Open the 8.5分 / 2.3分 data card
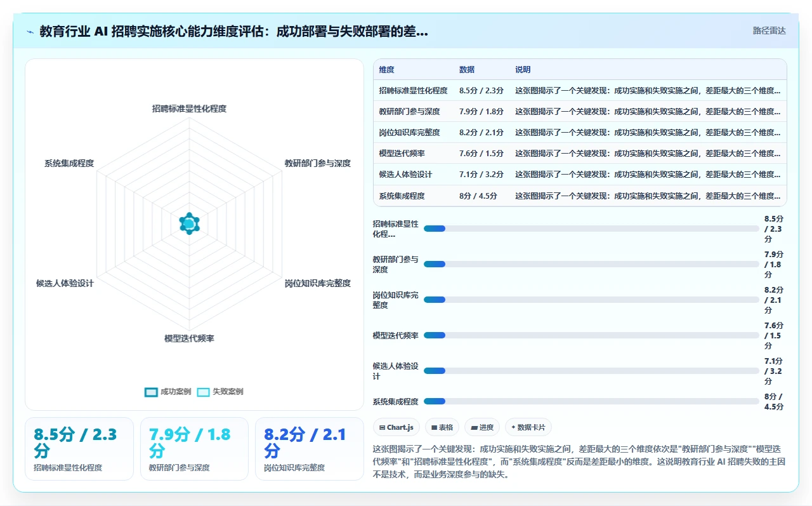This screenshot has height=506, width=812. tap(79, 449)
